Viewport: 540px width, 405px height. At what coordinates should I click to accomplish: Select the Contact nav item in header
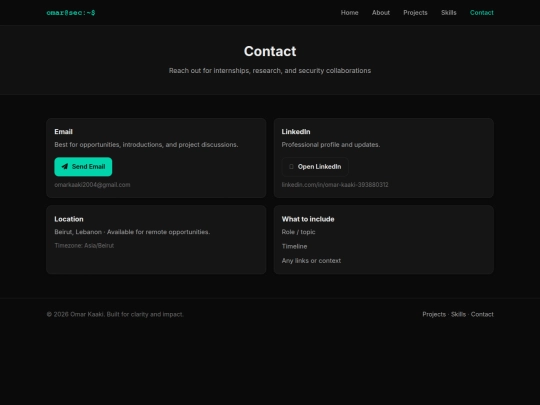point(481,13)
